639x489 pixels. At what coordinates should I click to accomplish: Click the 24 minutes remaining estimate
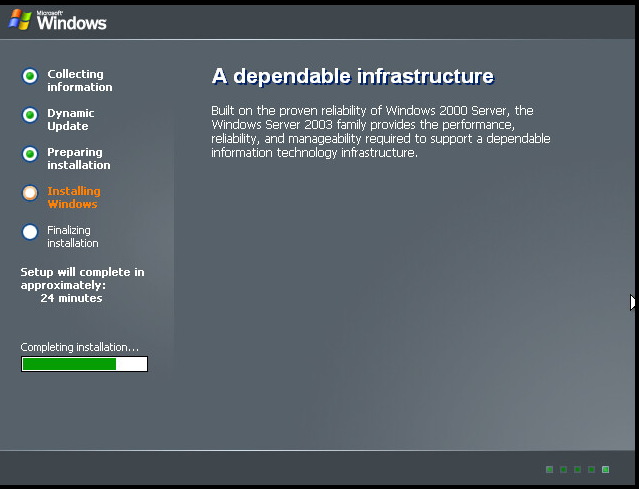71,298
